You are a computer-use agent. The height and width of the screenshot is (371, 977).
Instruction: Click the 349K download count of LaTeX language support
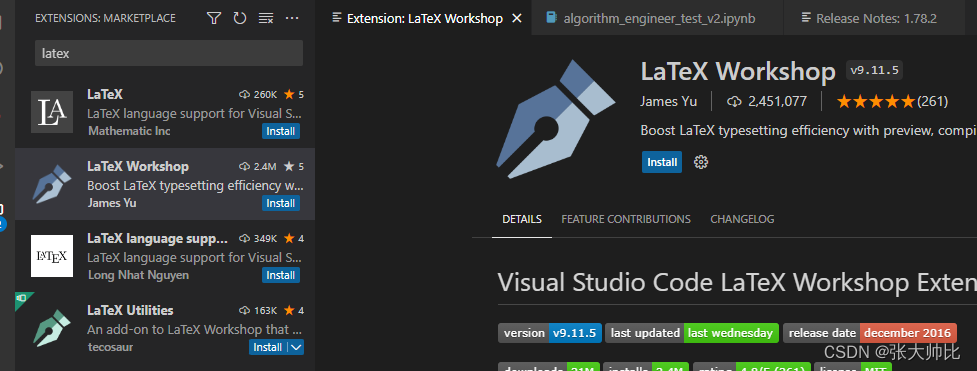[259, 239]
